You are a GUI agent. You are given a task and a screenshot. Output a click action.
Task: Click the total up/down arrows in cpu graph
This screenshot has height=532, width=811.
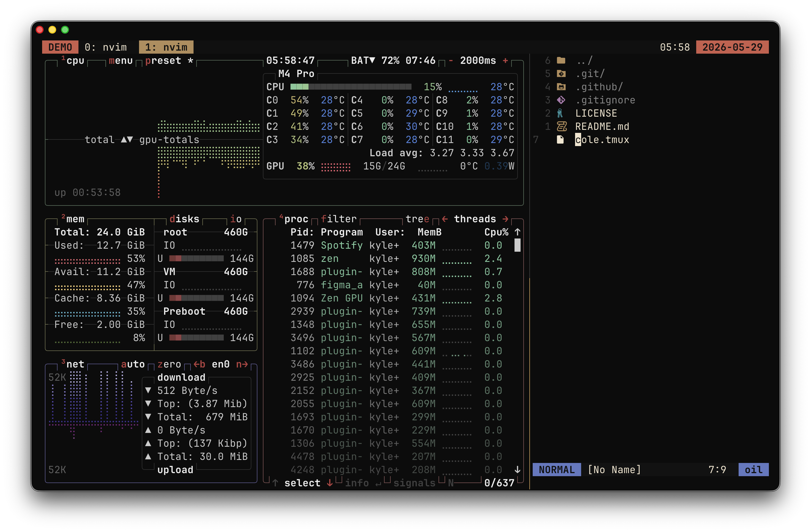(127, 140)
